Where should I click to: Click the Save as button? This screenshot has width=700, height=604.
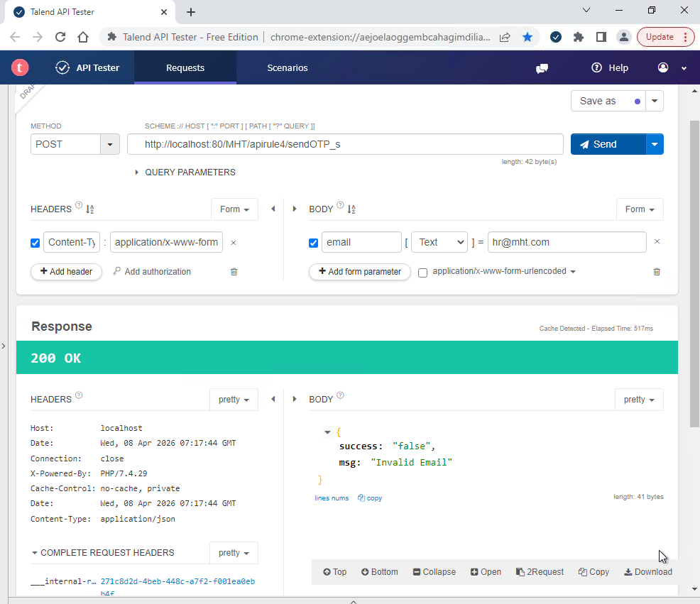pos(608,101)
